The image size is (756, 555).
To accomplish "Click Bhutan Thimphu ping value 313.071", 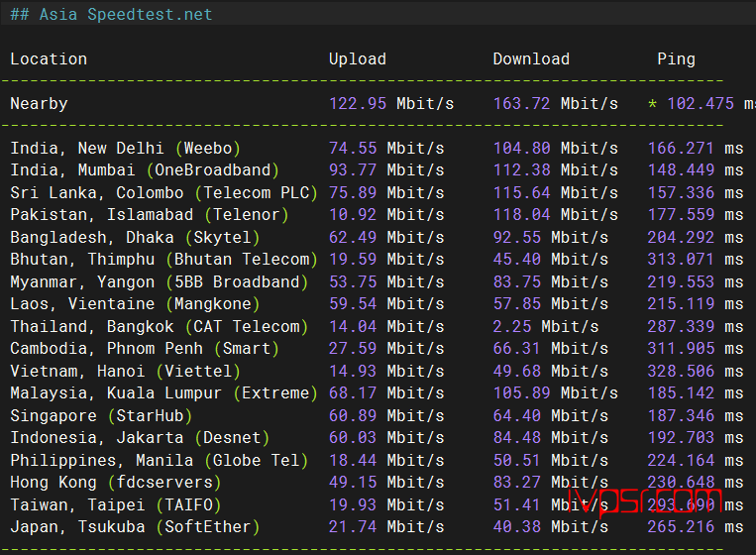I will [681, 260].
